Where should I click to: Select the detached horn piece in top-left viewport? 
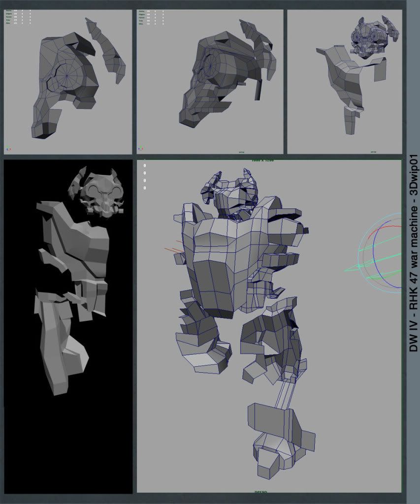[106, 49]
